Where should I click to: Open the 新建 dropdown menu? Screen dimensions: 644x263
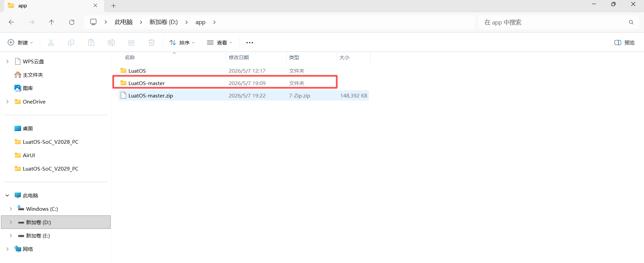click(20, 43)
